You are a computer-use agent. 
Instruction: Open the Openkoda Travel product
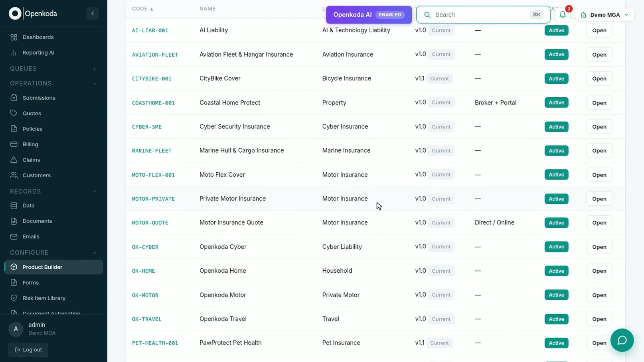coord(599,319)
